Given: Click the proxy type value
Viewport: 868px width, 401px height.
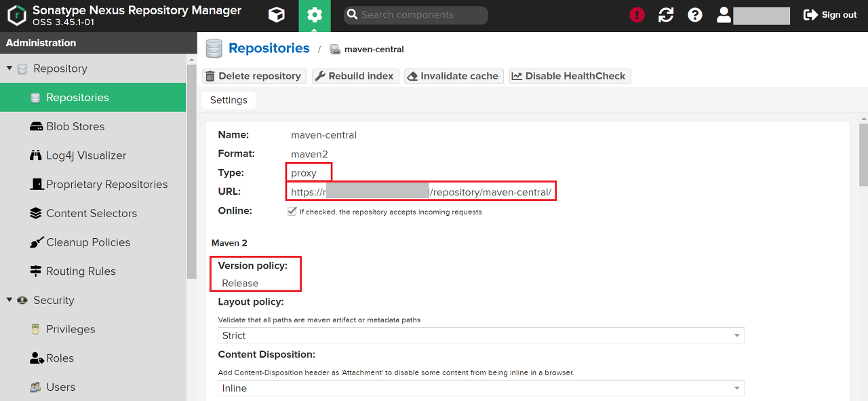Looking at the screenshot, I should click(304, 173).
